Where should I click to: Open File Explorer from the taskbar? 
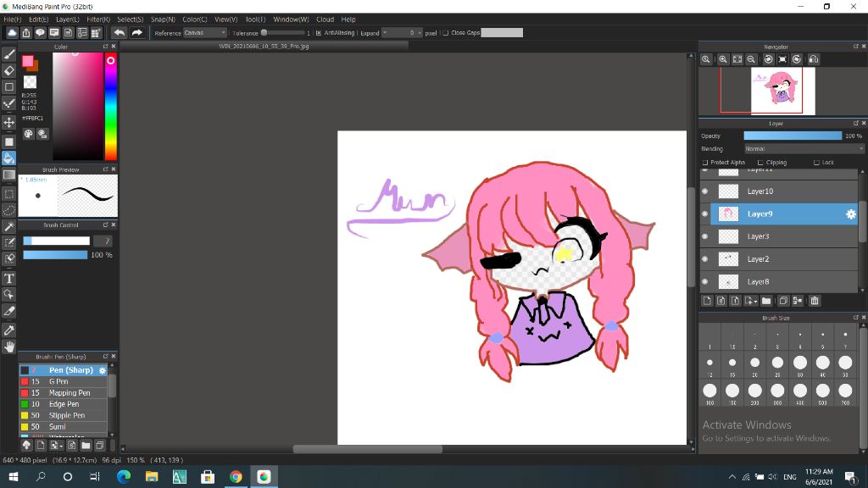pos(152,476)
